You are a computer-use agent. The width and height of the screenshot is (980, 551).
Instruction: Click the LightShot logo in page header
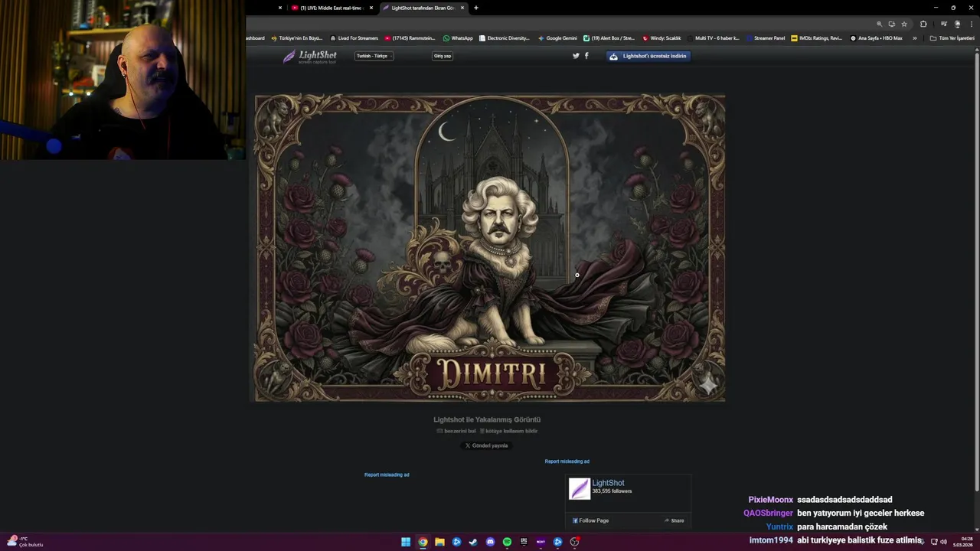(x=310, y=56)
